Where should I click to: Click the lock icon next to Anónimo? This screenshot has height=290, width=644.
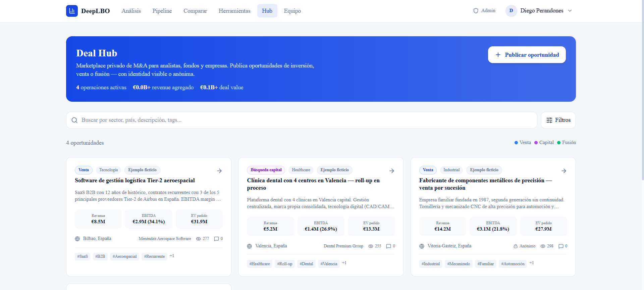516,246
